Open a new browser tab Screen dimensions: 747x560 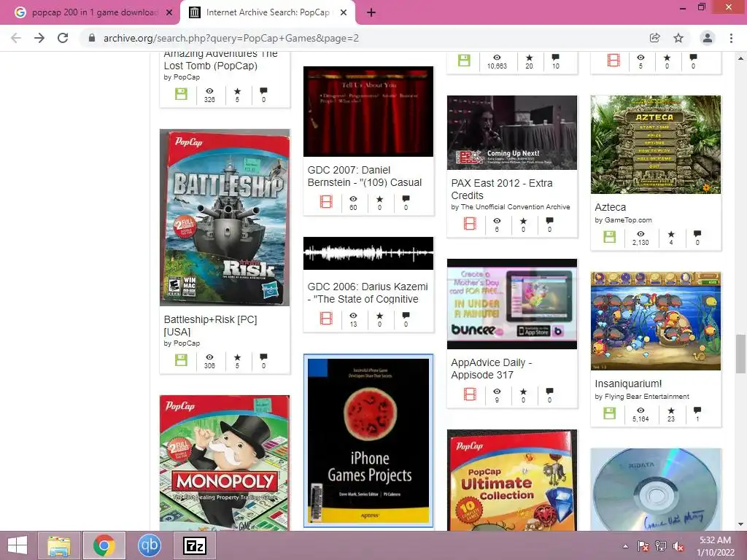click(371, 12)
